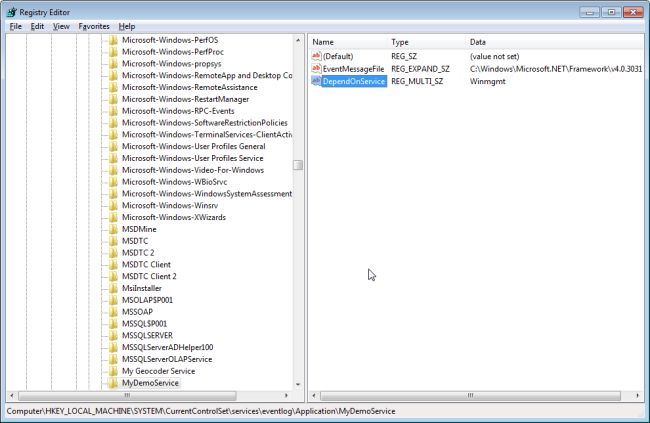Image resolution: width=650 pixels, height=423 pixels.
Task: Click the folder icon for Microsoft-Windows-propsys
Action: tap(113, 64)
